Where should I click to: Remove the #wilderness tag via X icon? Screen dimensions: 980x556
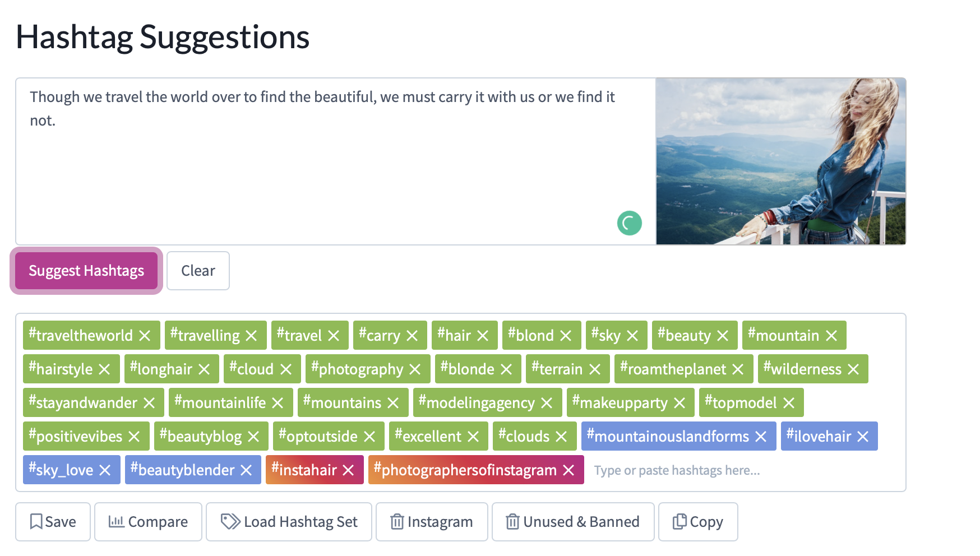point(853,369)
